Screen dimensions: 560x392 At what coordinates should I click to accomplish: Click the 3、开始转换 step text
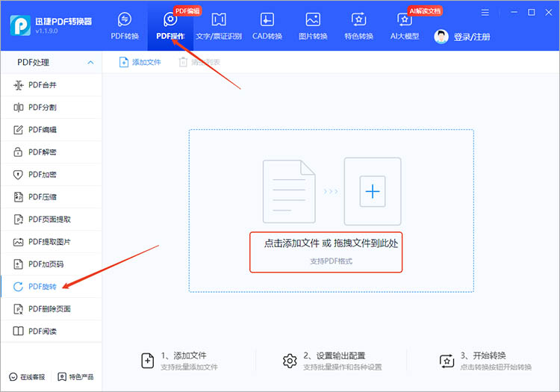click(483, 355)
